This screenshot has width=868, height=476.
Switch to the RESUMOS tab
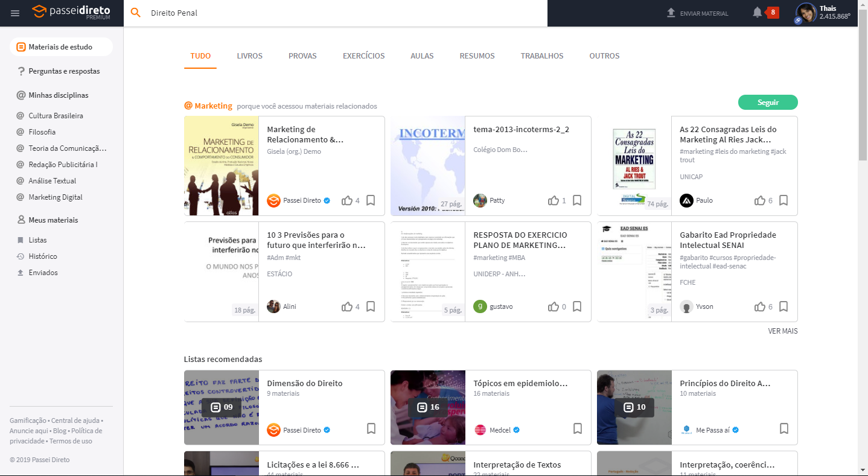477,56
